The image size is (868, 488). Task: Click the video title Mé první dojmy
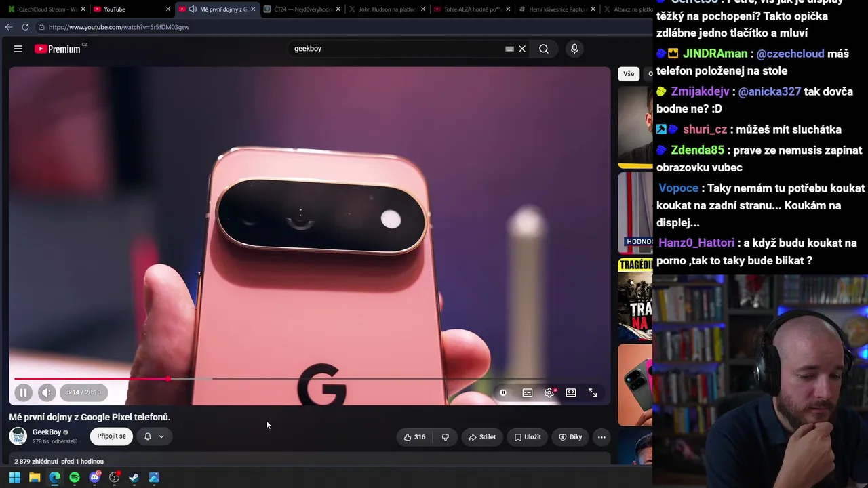click(90, 417)
